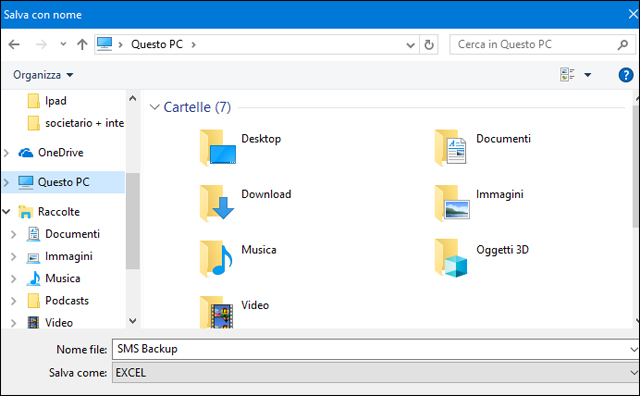Select the Oggetti 3D folder icon
This screenshot has width=640, height=396.
(451, 258)
